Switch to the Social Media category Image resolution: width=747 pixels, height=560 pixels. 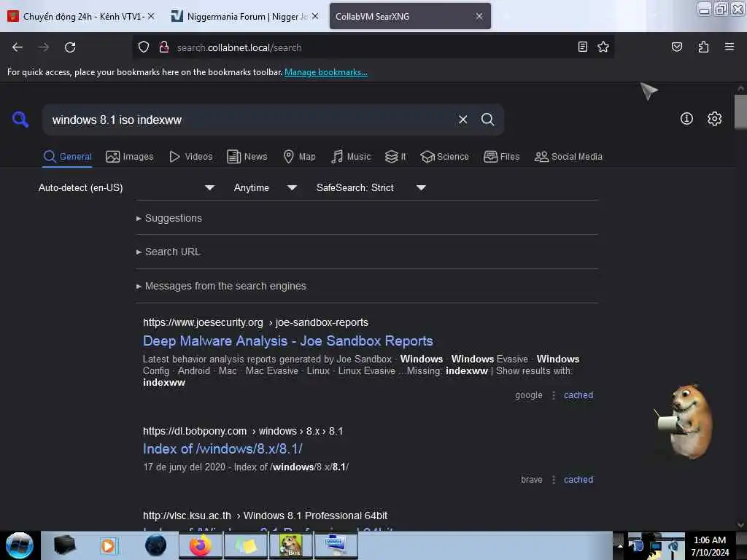[568, 157]
